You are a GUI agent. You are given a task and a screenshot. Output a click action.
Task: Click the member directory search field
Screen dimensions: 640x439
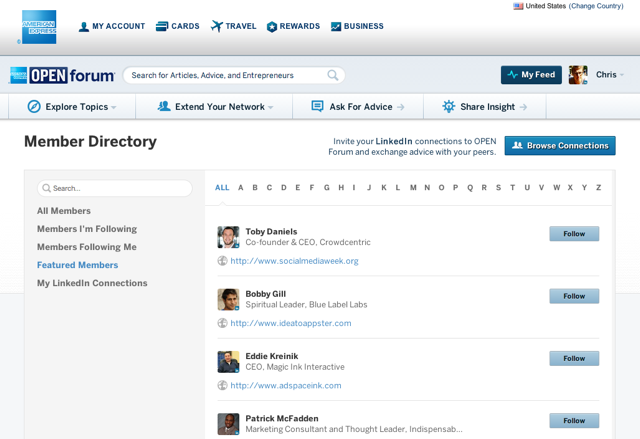115,188
